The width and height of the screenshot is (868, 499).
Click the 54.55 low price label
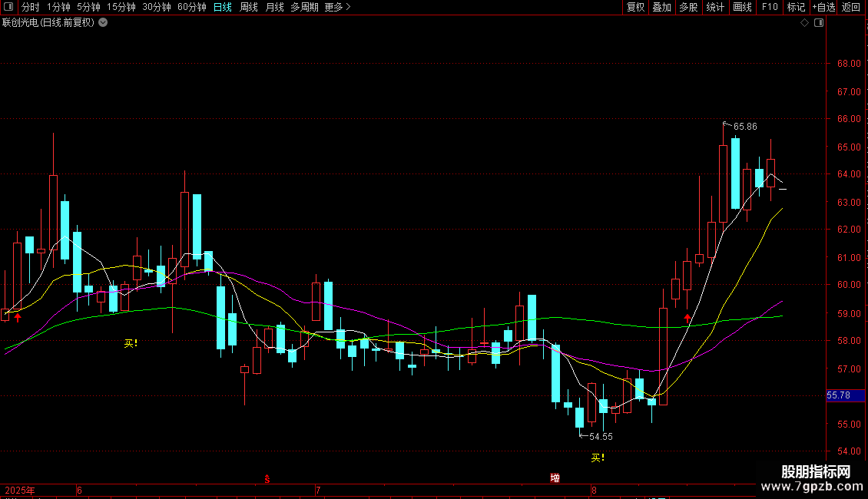tap(601, 437)
